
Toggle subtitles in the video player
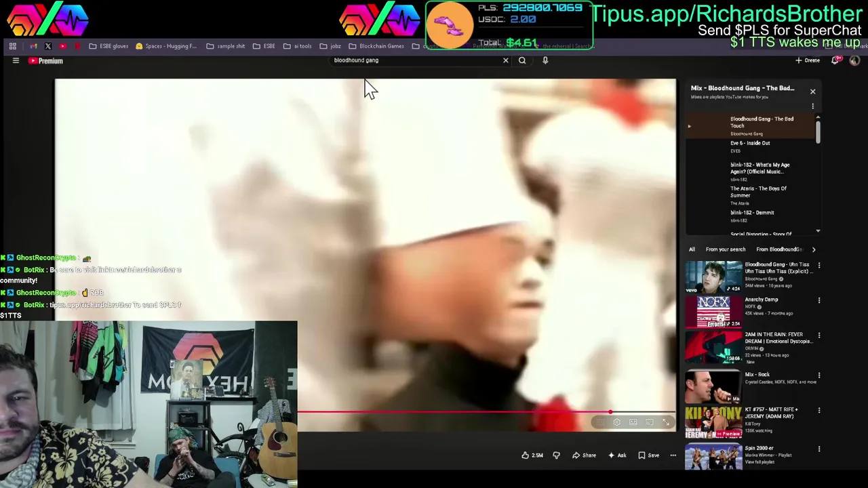pyautogui.click(x=600, y=423)
